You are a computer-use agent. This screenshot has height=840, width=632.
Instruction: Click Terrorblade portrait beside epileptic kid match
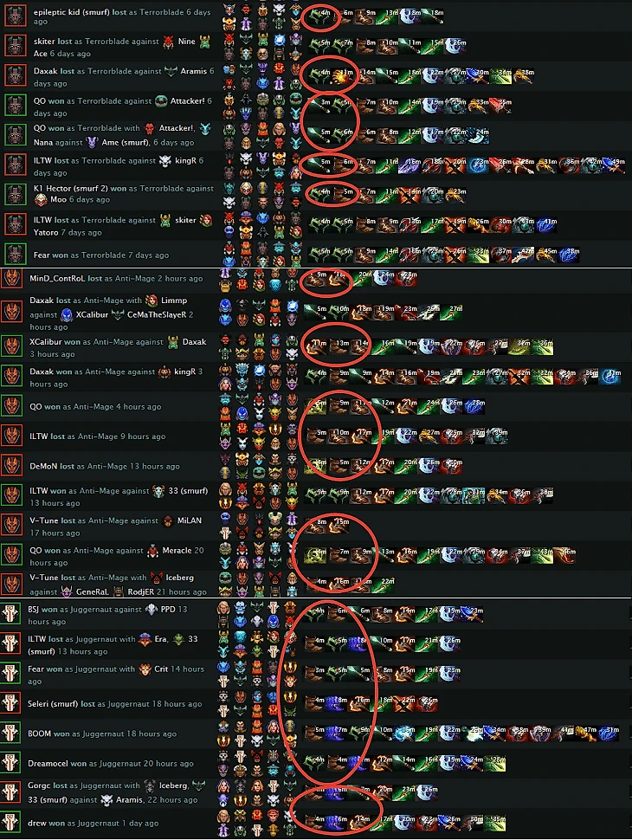pyautogui.click(x=16, y=16)
